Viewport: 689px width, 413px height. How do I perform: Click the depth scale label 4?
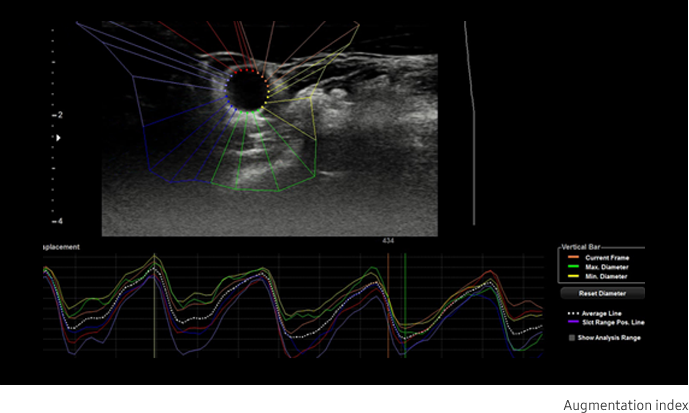point(60,221)
